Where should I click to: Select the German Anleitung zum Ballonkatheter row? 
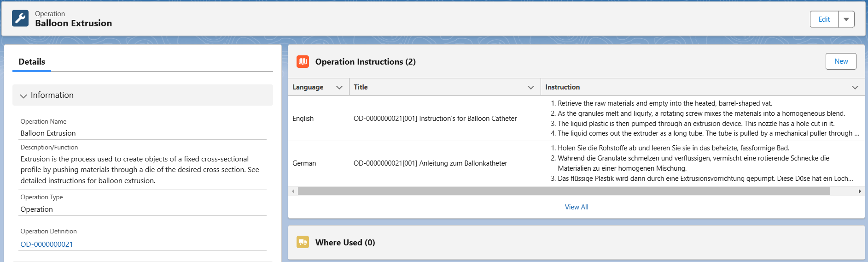click(x=430, y=163)
